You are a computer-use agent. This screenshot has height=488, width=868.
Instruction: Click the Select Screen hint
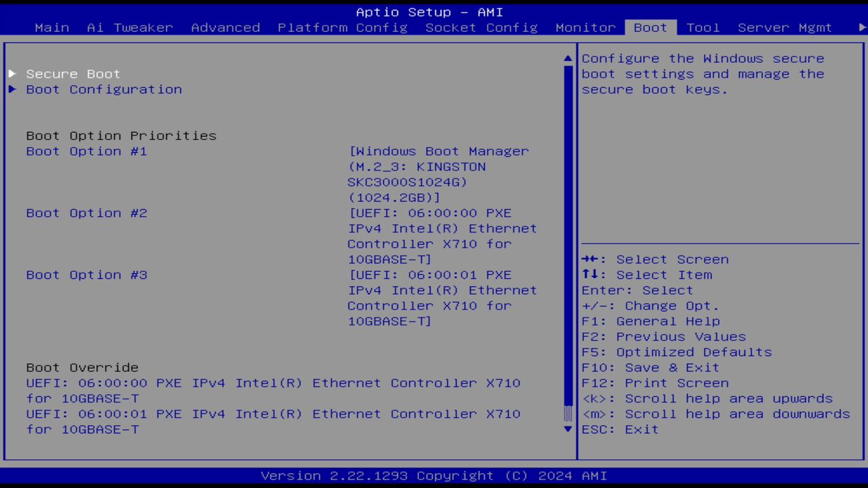click(x=655, y=260)
